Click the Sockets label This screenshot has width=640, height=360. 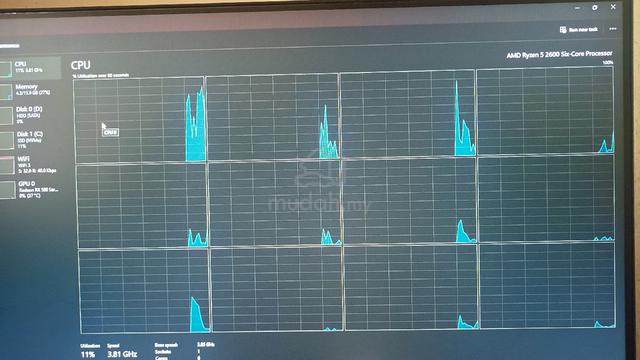click(x=163, y=352)
